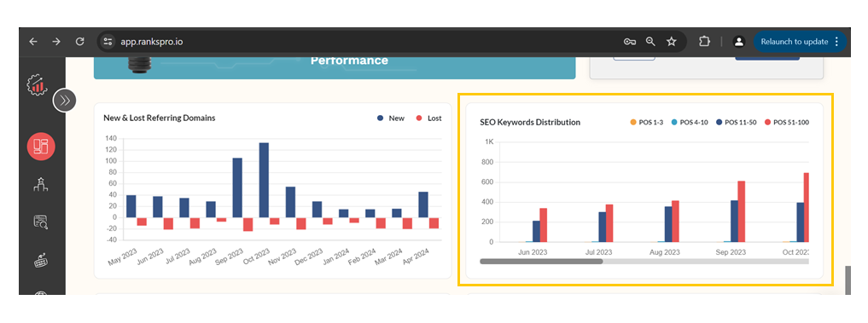Toggle Lost series in referring domains legend

click(428, 118)
